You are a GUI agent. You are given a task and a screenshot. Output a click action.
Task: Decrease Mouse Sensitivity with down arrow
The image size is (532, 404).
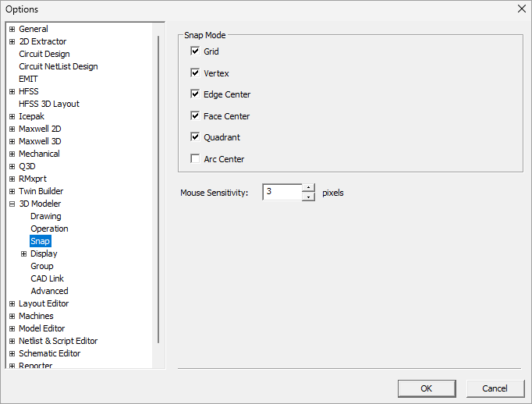[x=308, y=197]
